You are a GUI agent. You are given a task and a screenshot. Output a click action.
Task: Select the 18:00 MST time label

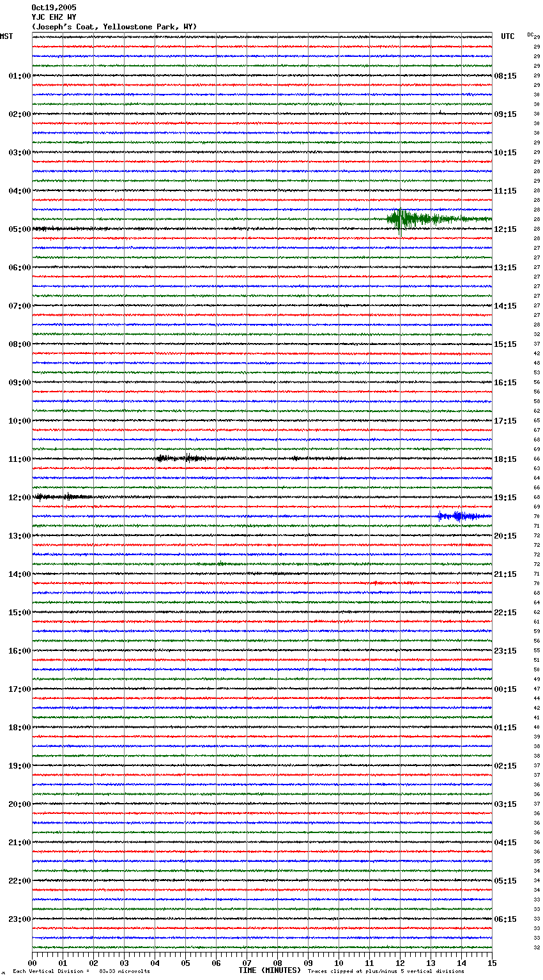[x=20, y=728]
